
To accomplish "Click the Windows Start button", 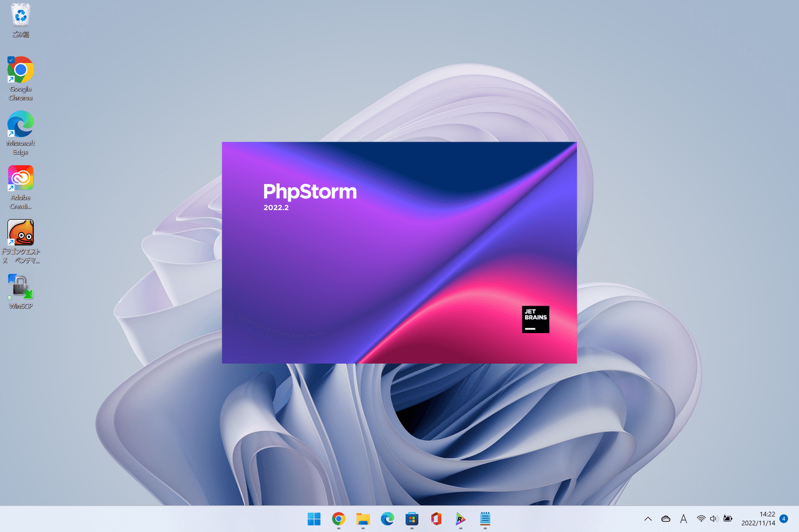I will click(x=314, y=518).
